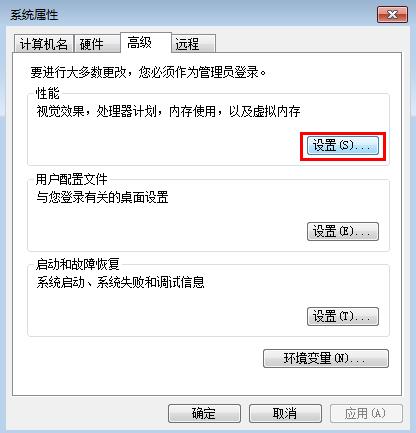Image resolution: width=416 pixels, height=433 pixels.
Task: Confirm with the 确定 button
Action: [x=204, y=414]
